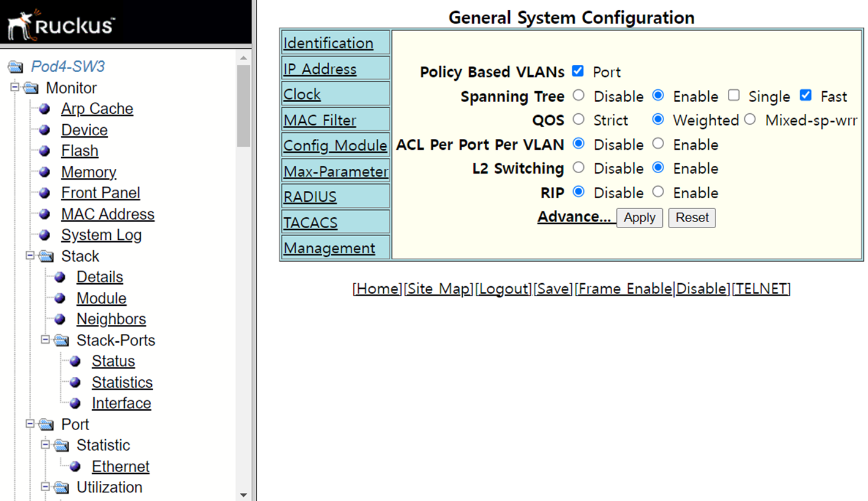Enable ACL Per Port Per VLAN
The width and height of the screenshot is (868, 501).
pos(658,144)
